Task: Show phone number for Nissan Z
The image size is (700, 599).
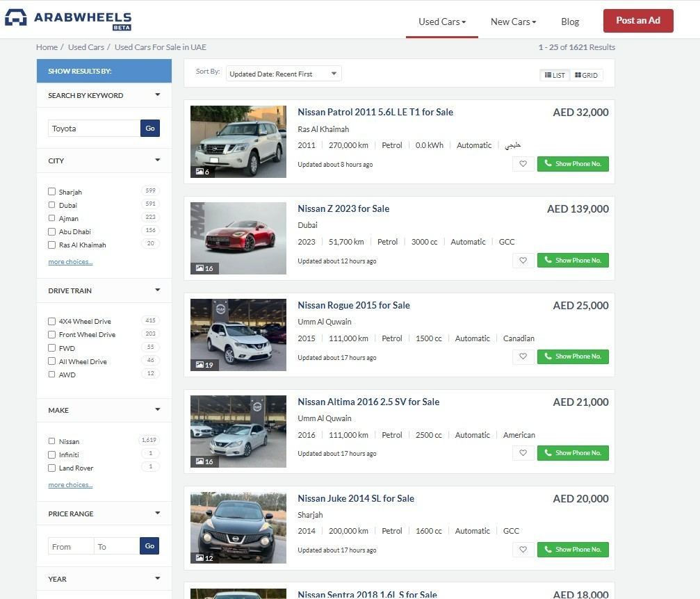Action: tap(573, 260)
